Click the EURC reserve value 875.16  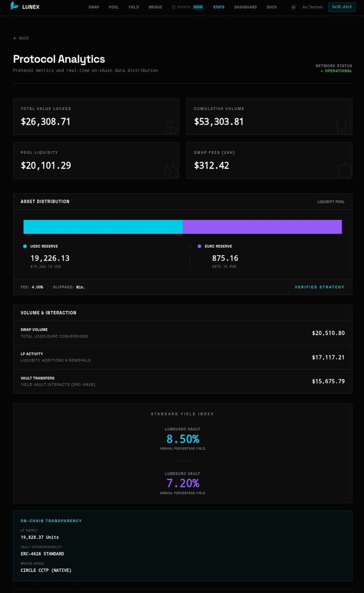point(225,258)
